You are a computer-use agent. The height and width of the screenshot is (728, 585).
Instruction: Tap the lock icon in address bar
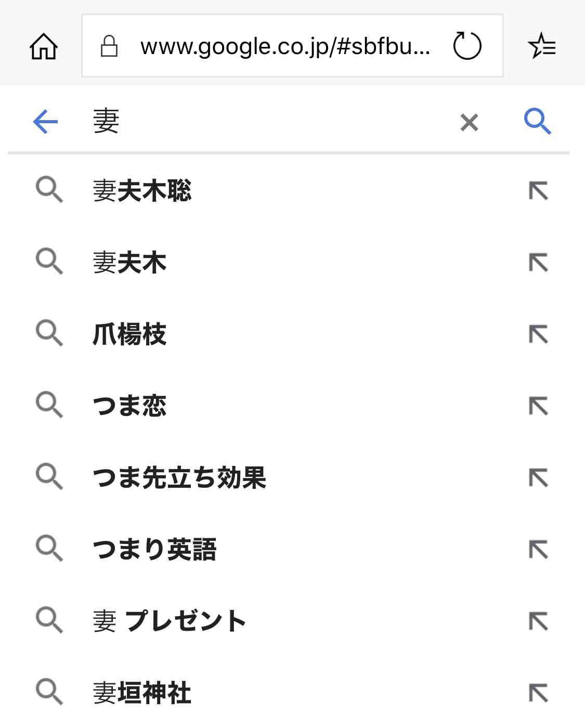tap(109, 46)
